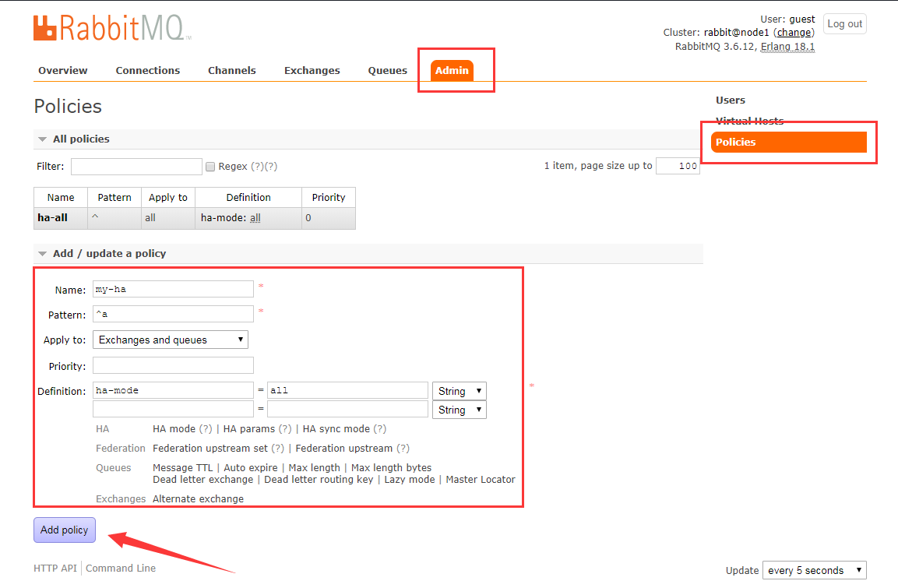The height and width of the screenshot is (588, 898).
Task: Open the second definition String type dropdown
Action: click(460, 410)
